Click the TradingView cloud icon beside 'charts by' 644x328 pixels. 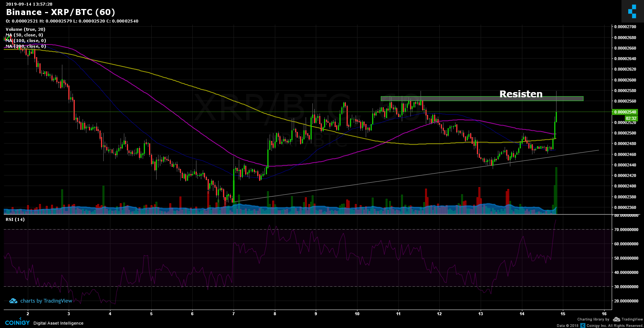tap(13, 301)
